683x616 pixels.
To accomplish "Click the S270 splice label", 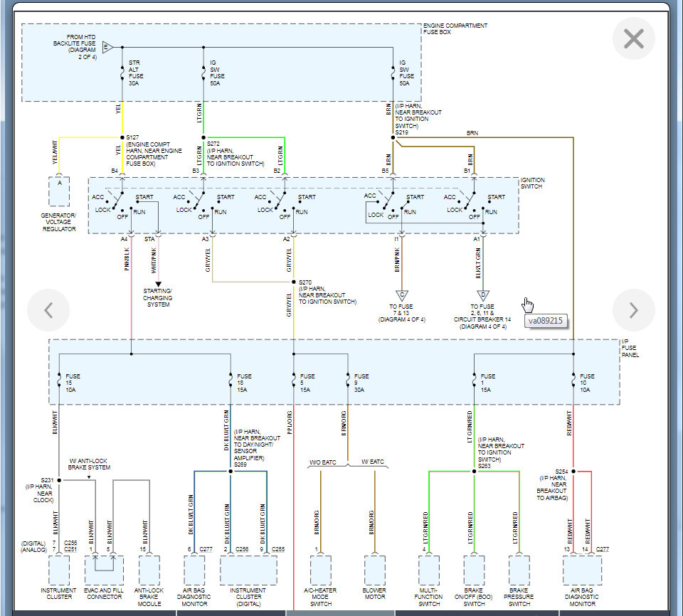I will (x=305, y=282).
